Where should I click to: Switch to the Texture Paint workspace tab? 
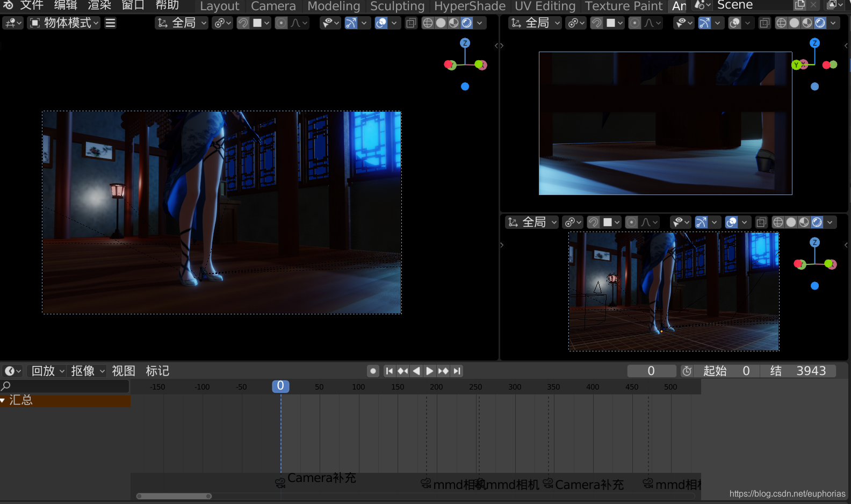click(x=624, y=6)
